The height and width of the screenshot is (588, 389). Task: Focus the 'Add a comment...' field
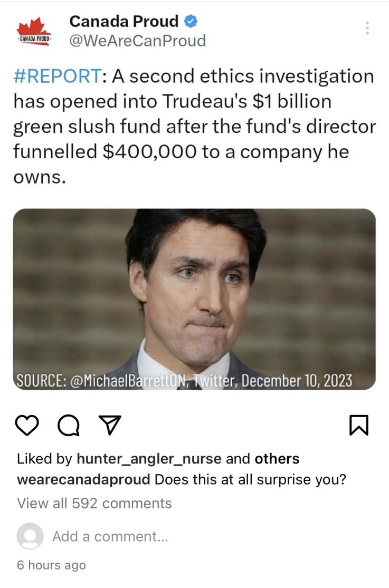110,536
